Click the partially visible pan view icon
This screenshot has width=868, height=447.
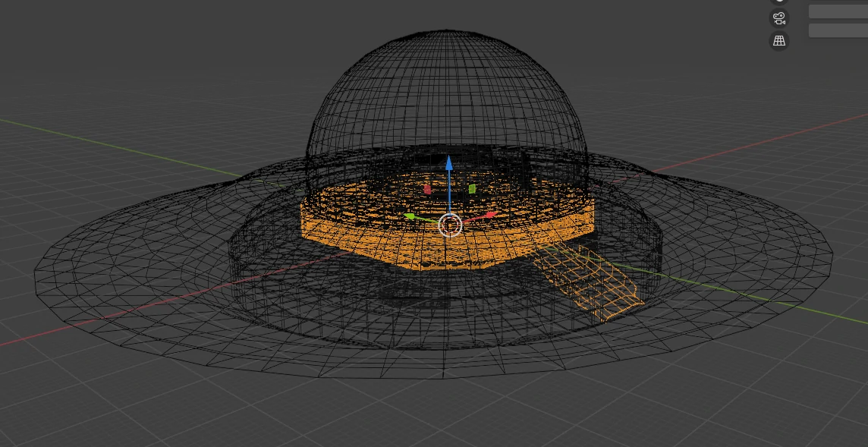(x=779, y=2)
